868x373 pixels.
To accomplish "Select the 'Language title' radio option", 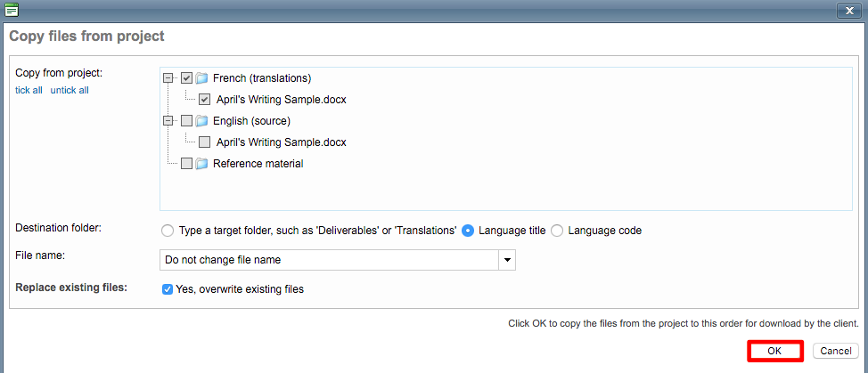I will tap(468, 231).
